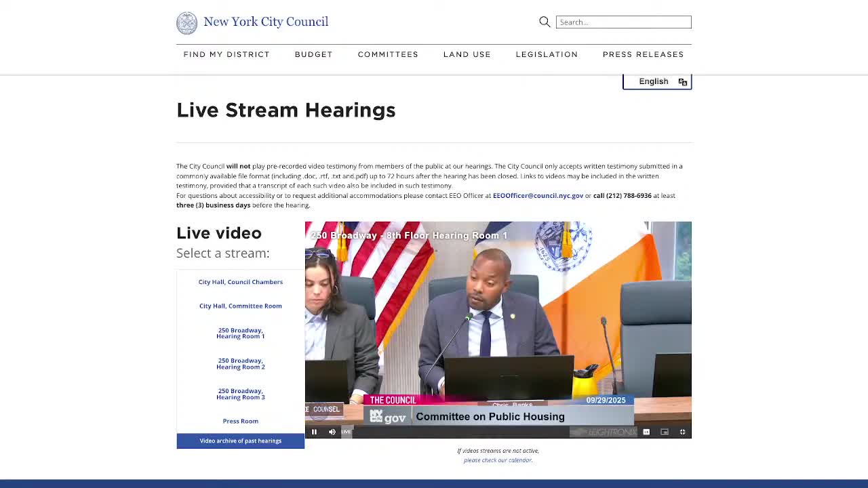868x488 pixels.
Task: Click the EEOOfficer@council.nyc.gov email link
Action: (x=538, y=196)
